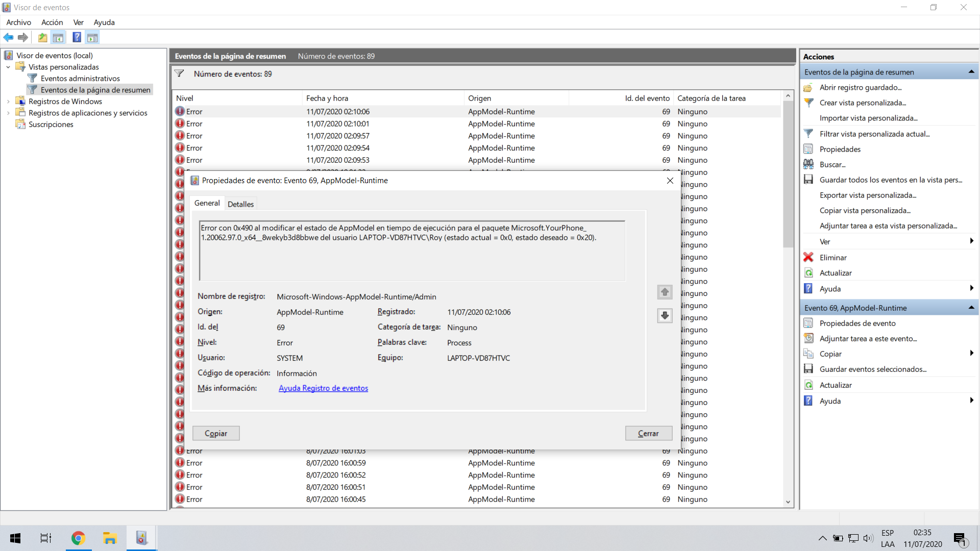Click the Guardar eventos seleccionados disk icon
This screenshot has width=980, height=551.
coord(808,369)
